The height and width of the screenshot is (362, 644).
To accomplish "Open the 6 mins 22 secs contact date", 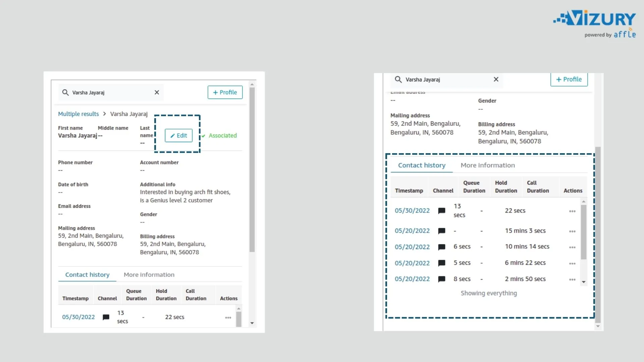I will pos(412,263).
